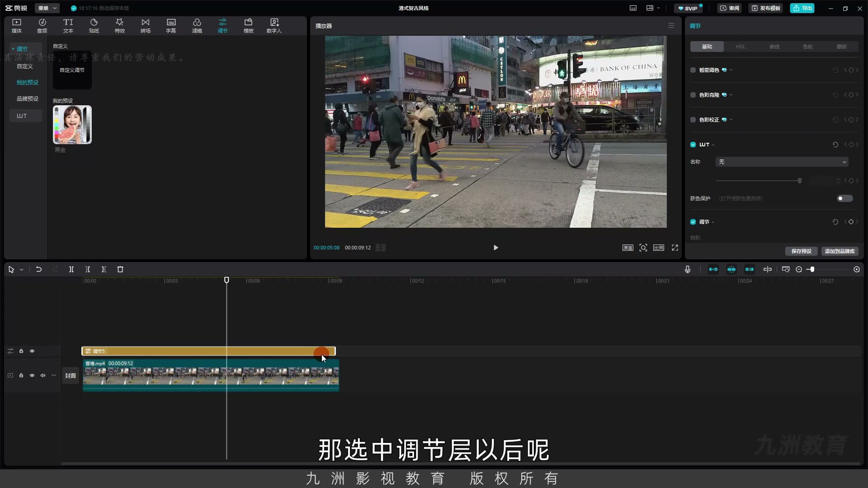Play the video in the player
The image size is (868, 488).
pyautogui.click(x=496, y=248)
